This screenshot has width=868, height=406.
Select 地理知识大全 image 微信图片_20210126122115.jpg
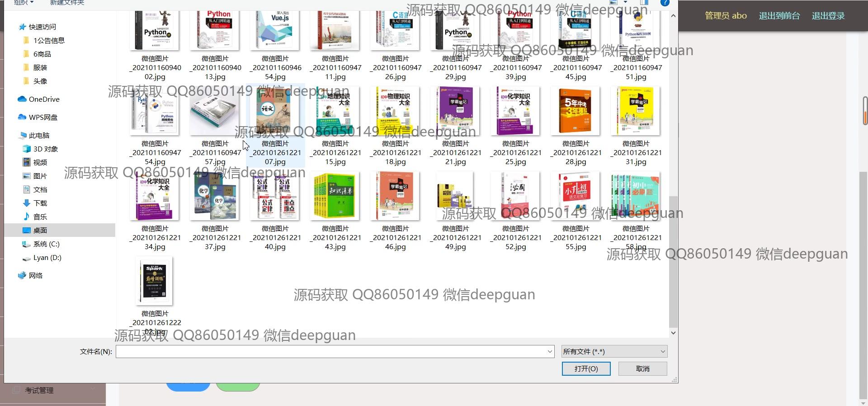(x=335, y=126)
